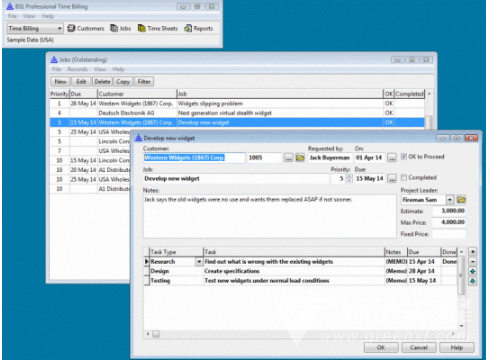This screenshot has height=360, width=486.
Task: Move task down with arrow icon
Action: [x=472, y=282]
